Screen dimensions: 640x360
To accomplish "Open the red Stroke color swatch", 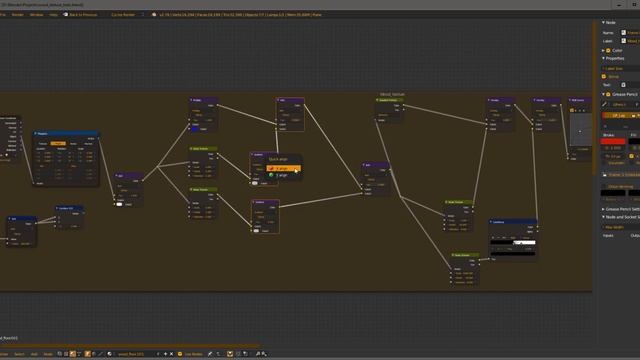I will click(613, 141).
